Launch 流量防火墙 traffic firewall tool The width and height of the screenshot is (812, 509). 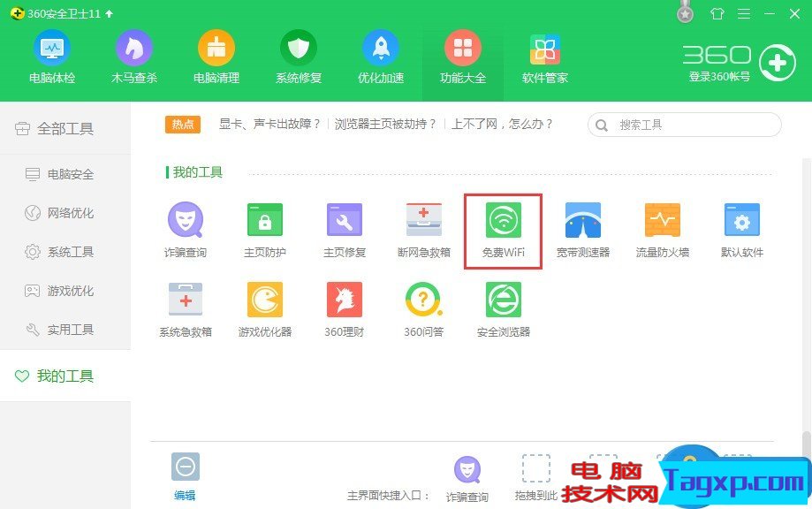pos(663,230)
